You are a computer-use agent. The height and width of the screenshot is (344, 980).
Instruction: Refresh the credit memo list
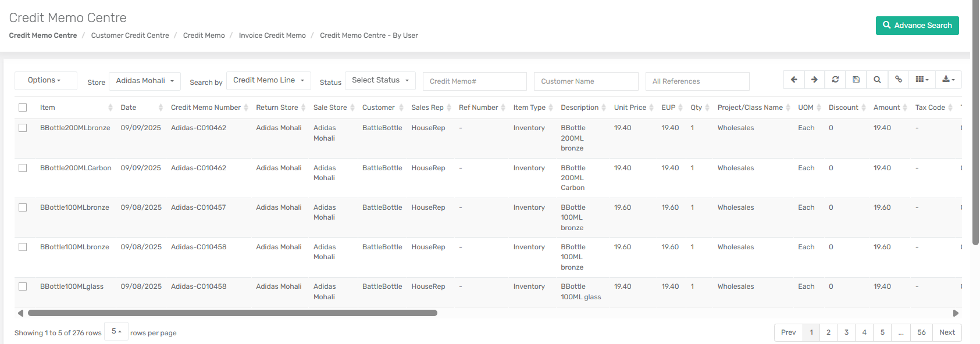coord(835,80)
